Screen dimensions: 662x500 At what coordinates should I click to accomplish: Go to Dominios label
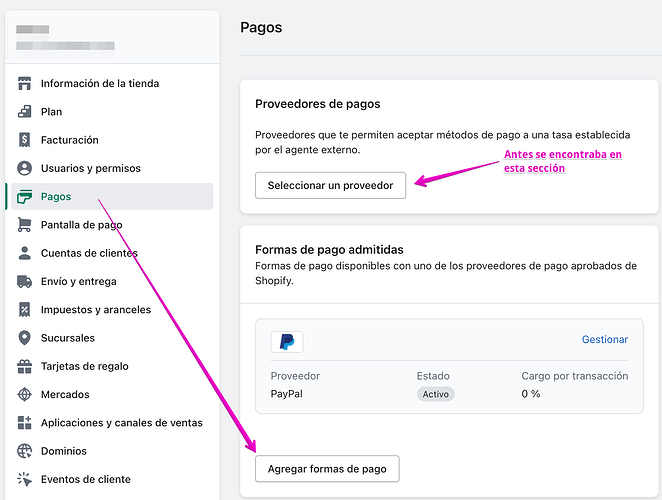[x=64, y=451]
